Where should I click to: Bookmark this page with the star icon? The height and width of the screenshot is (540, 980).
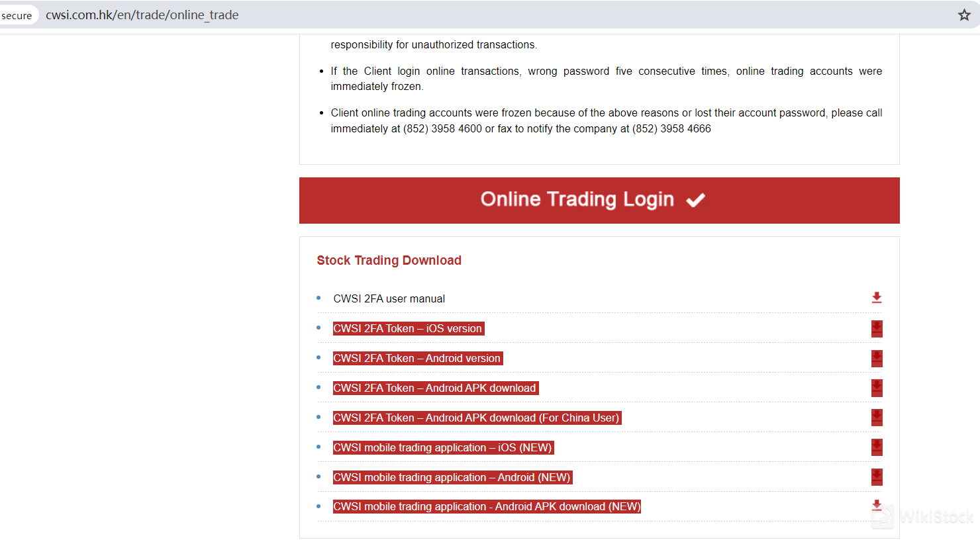[x=964, y=15]
